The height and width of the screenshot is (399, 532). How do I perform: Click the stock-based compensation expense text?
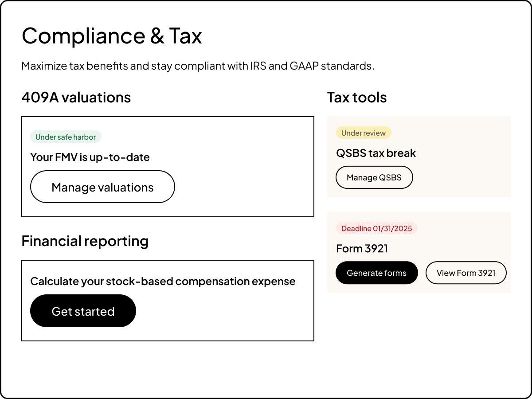163,281
